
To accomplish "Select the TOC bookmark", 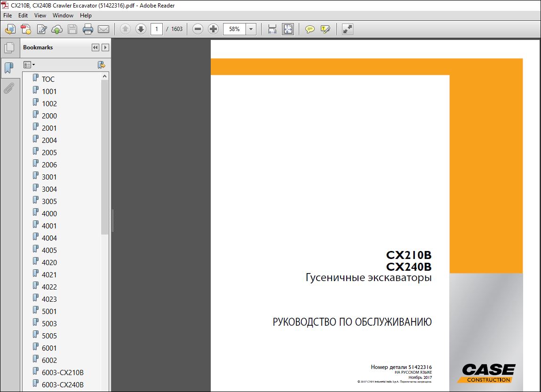I will 48,79.
